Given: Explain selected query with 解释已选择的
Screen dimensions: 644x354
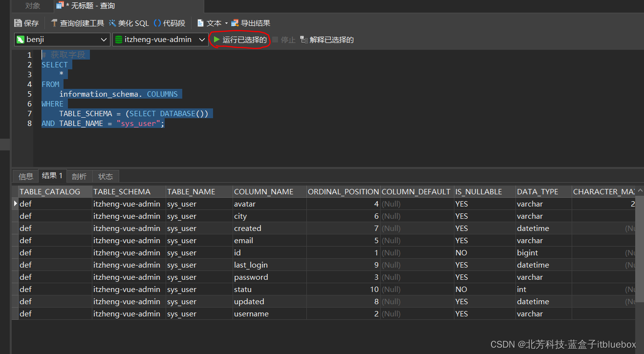Looking at the screenshot, I should pyautogui.click(x=327, y=40).
